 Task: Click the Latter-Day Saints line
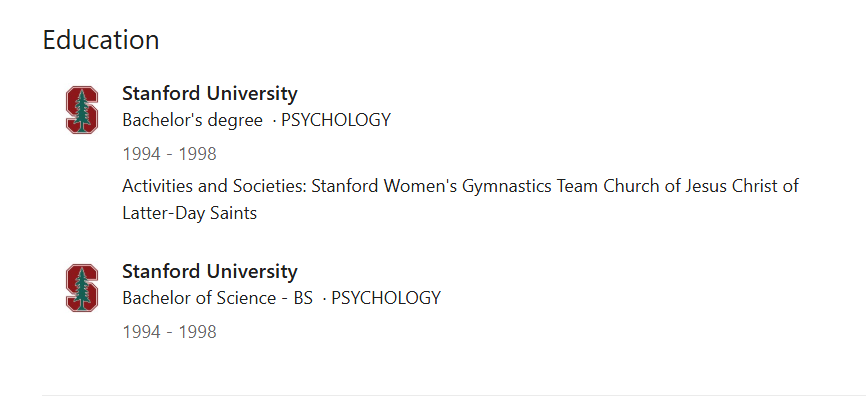coord(189,213)
